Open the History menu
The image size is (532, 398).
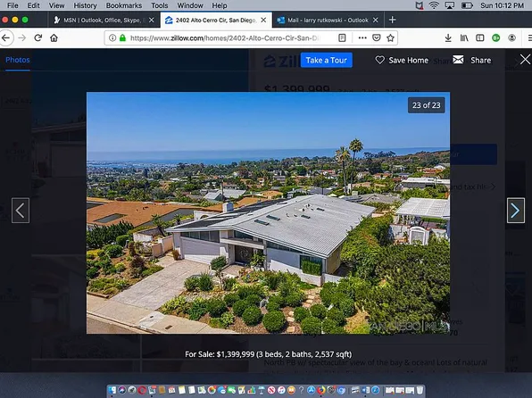click(85, 5)
